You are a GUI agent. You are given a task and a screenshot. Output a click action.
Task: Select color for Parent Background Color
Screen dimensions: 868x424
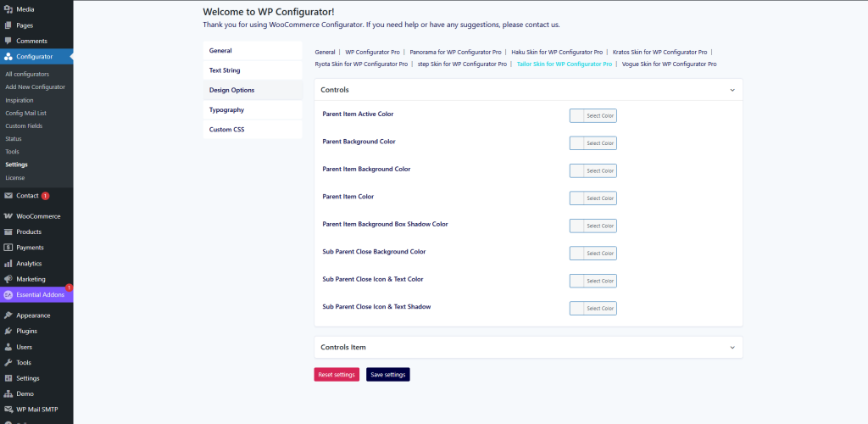593,143
